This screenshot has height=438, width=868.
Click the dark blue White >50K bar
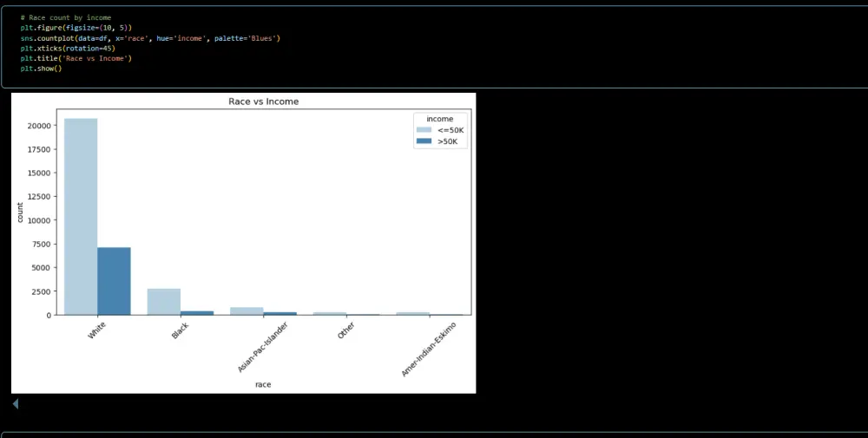click(x=114, y=281)
